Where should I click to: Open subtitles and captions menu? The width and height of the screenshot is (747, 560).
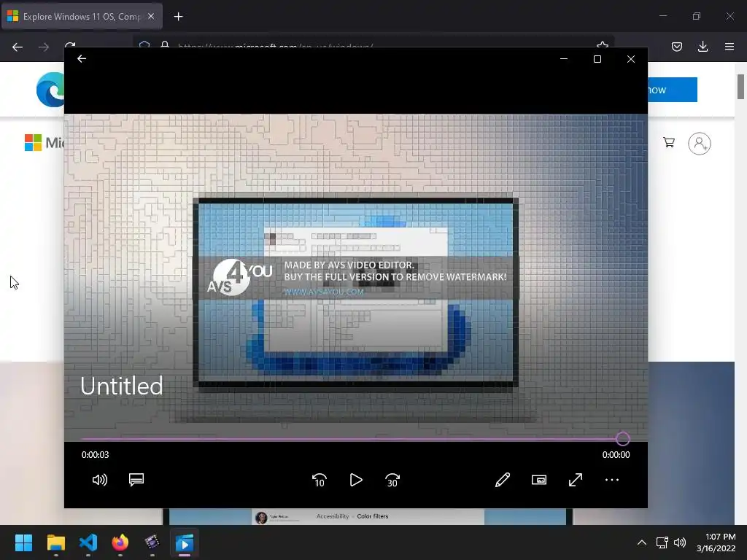pos(136,480)
